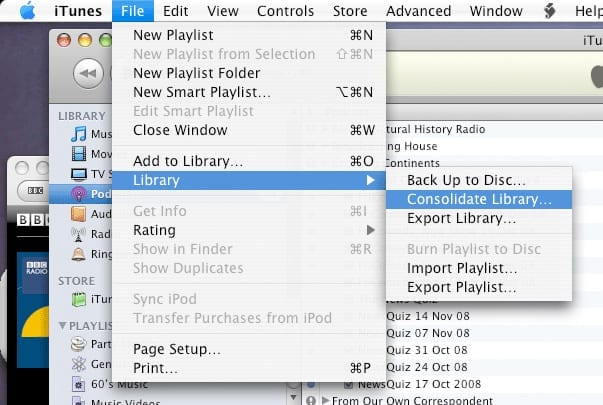Expand the Rating submenu arrow
603x405 pixels.
click(x=370, y=230)
